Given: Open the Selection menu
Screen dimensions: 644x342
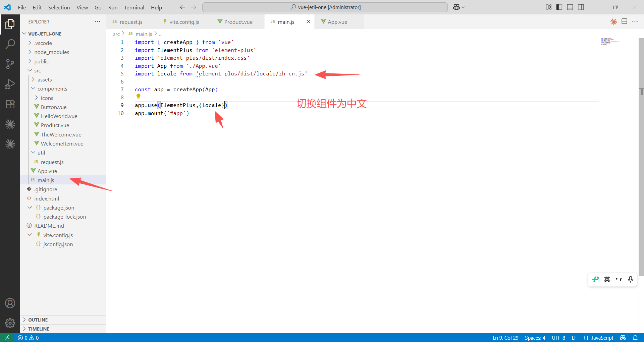Looking at the screenshot, I should [x=59, y=7].
